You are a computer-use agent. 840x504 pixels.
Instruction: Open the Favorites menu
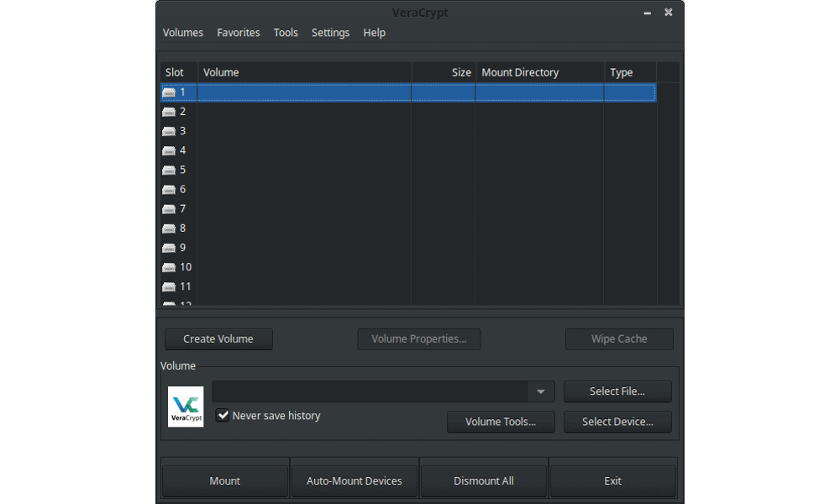pyautogui.click(x=239, y=33)
